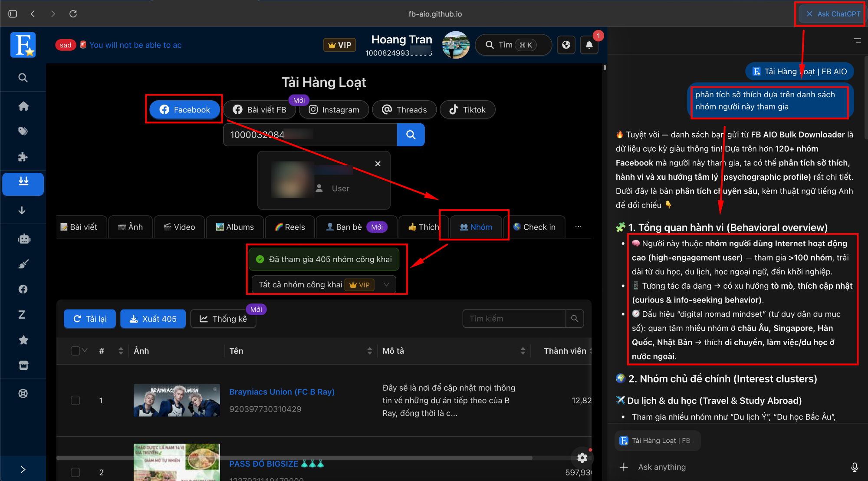Click the microphone icon in chat input
868x481 pixels.
[x=854, y=467]
